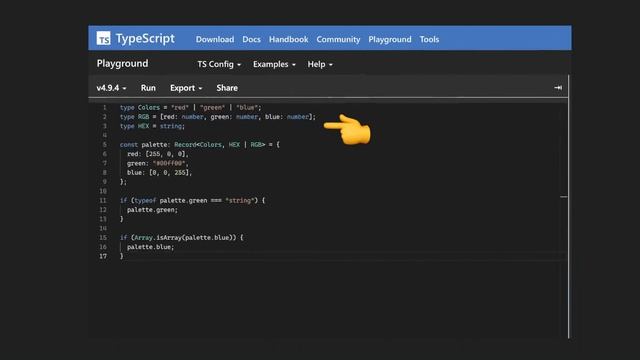Open the v4.9.4 version dropdown
Image resolution: width=640 pixels, height=360 pixels.
(111, 88)
